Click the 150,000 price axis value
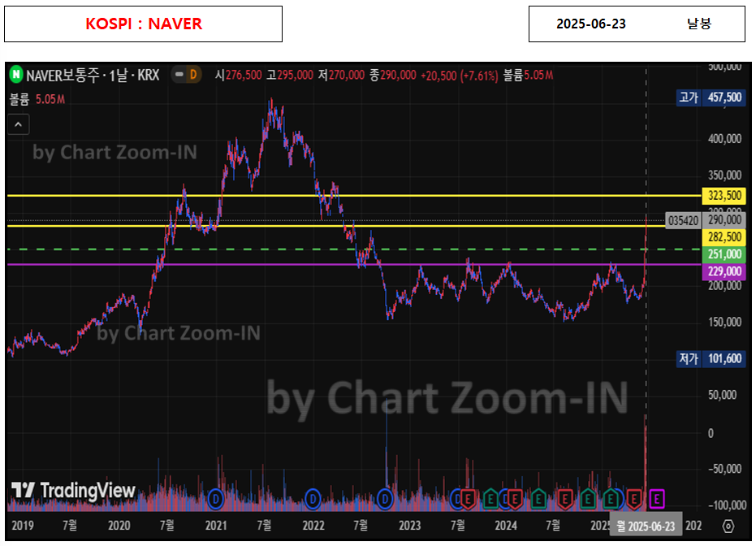This screenshot has width=756, height=546. 724,323
